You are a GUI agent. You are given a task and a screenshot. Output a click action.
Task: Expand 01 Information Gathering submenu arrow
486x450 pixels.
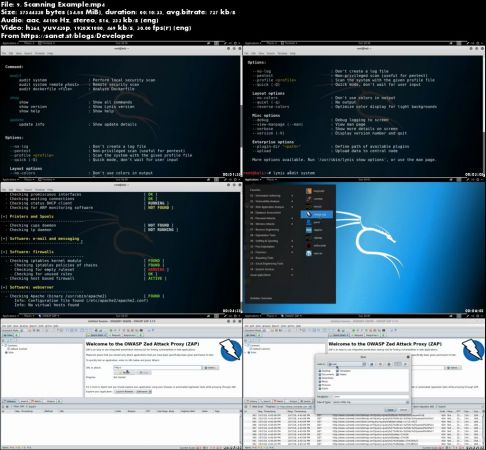coord(292,196)
